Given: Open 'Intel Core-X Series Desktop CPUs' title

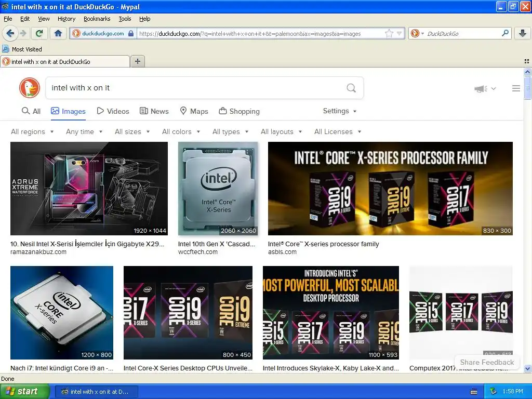Looking at the screenshot, I should coord(188,368).
